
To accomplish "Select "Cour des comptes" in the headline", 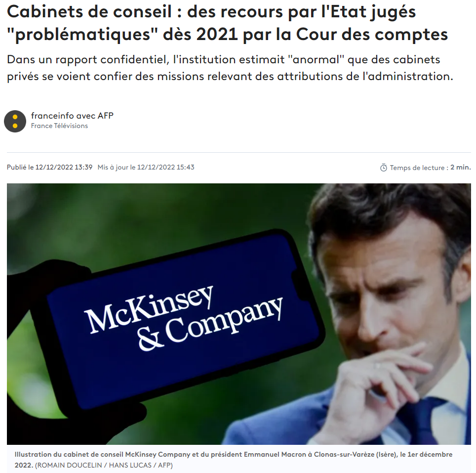I will tap(372, 34).
